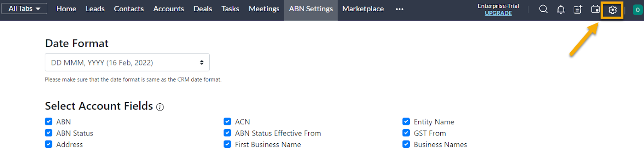This screenshot has width=644, height=155.
Task: Open the three-dots more modules menu
Action: pyautogui.click(x=399, y=9)
